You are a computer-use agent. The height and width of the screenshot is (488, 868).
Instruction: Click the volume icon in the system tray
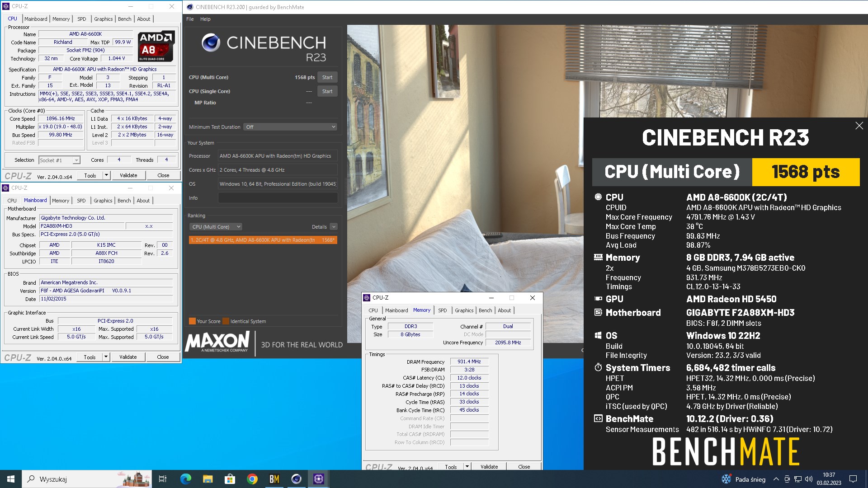tap(809, 479)
